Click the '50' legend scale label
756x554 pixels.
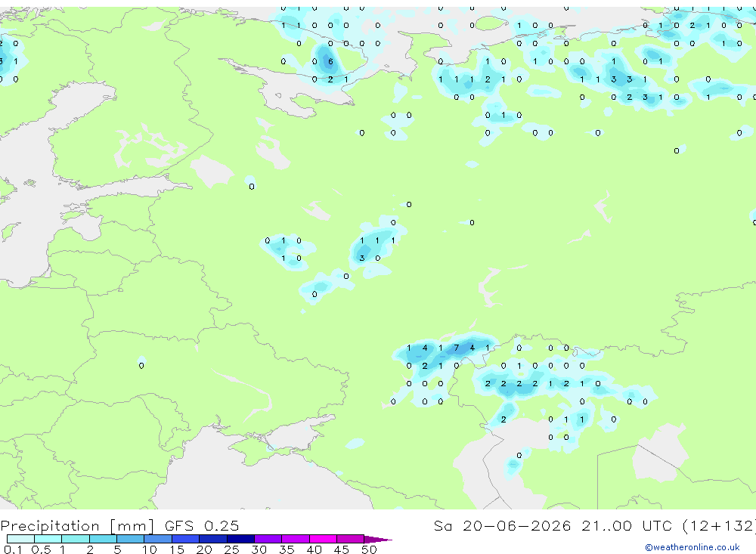tap(369, 549)
